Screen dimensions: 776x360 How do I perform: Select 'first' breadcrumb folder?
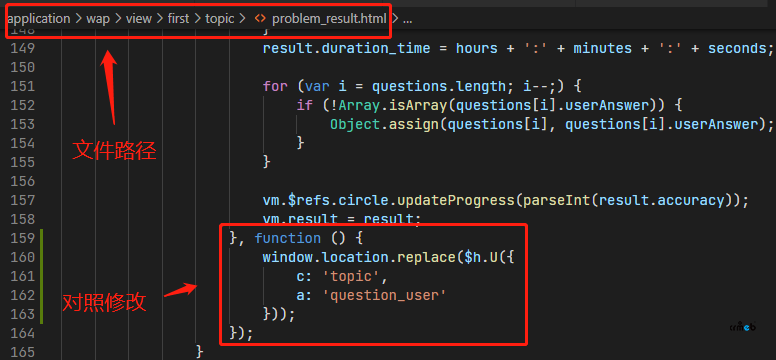(x=178, y=19)
